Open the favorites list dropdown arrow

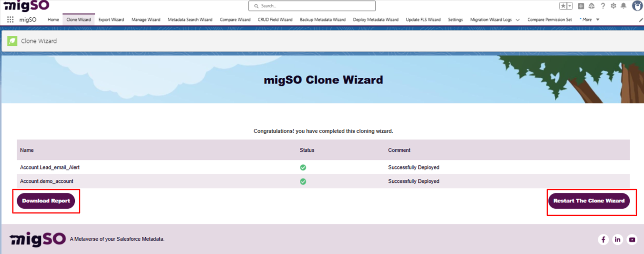coord(569,6)
